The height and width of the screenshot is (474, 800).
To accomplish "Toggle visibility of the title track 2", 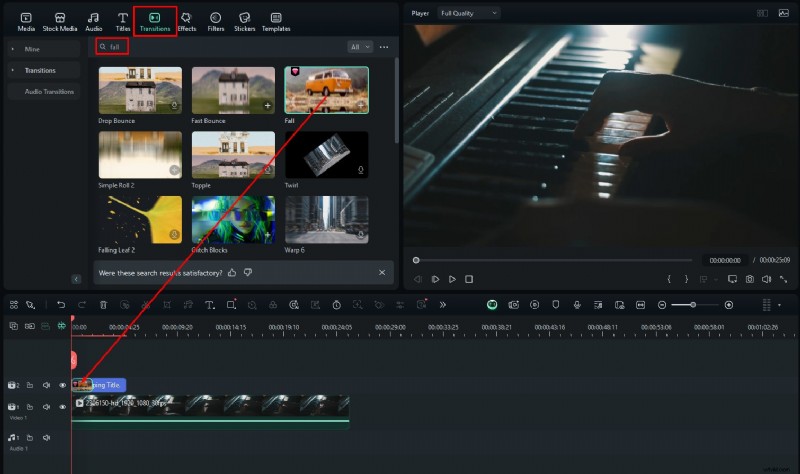I will click(62, 385).
